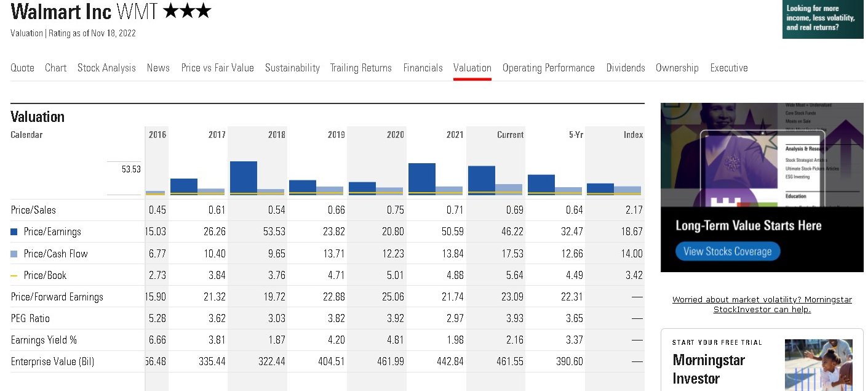Click the View Stocks Coverage button

727,251
